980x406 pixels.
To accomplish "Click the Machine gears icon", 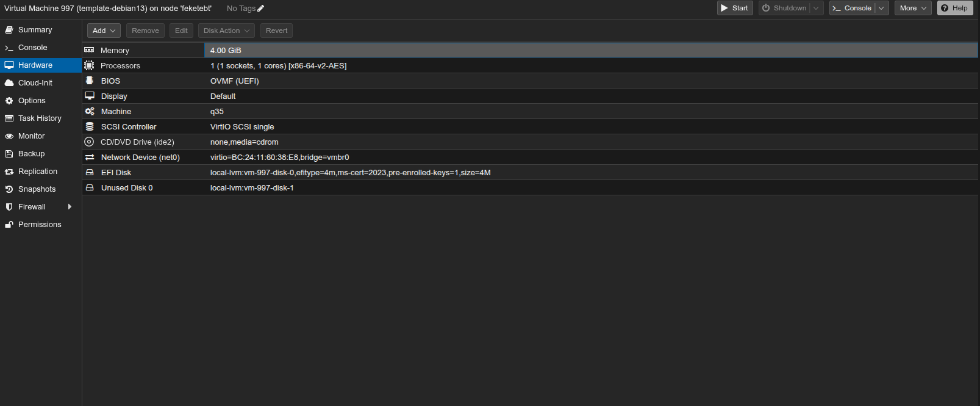I will pyautogui.click(x=90, y=111).
